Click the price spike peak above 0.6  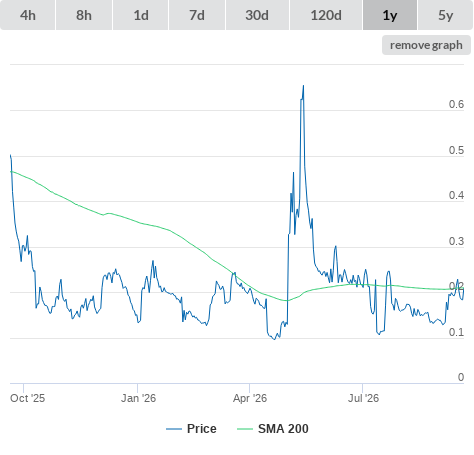click(303, 86)
